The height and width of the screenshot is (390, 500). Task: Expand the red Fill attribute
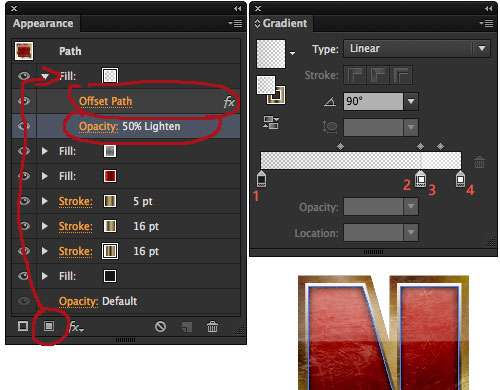pos(45,176)
